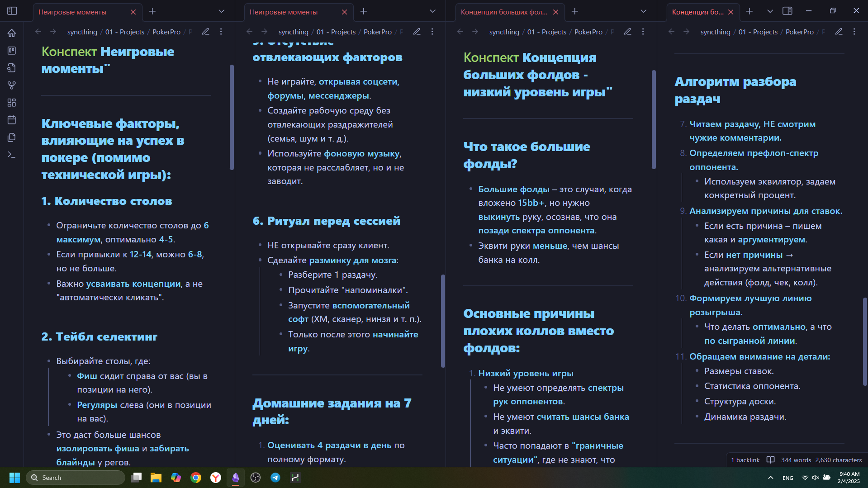
Task: Add new tab in second Неигровые моменты pane
Action: pos(364,11)
